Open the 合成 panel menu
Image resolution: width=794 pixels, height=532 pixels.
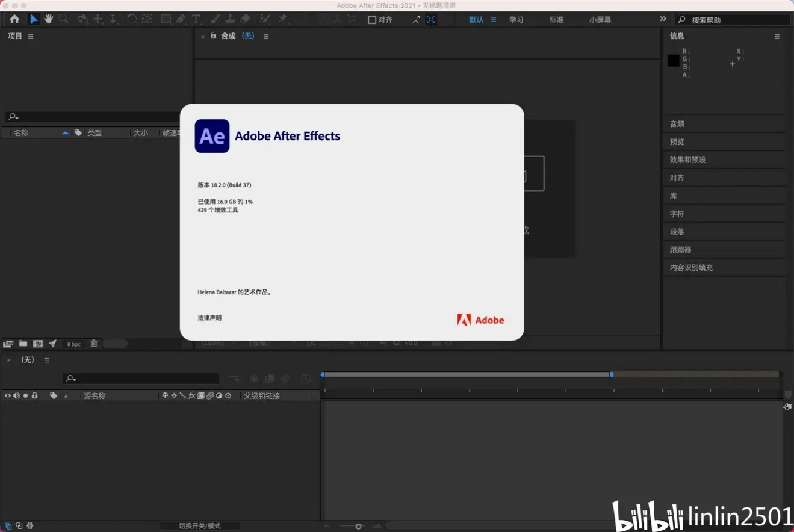pos(266,36)
